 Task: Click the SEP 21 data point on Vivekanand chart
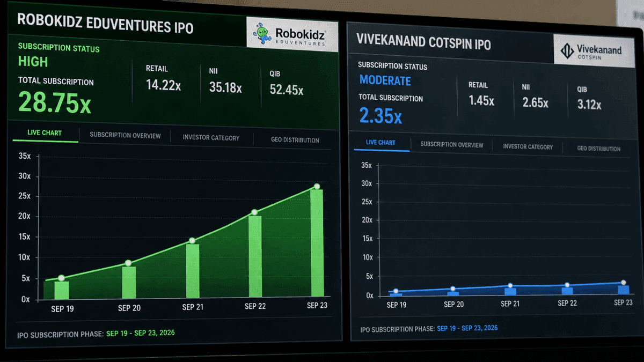tap(510, 286)
